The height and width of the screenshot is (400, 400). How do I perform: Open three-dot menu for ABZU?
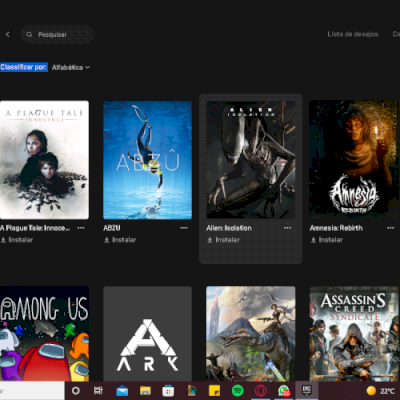(184, 228)
